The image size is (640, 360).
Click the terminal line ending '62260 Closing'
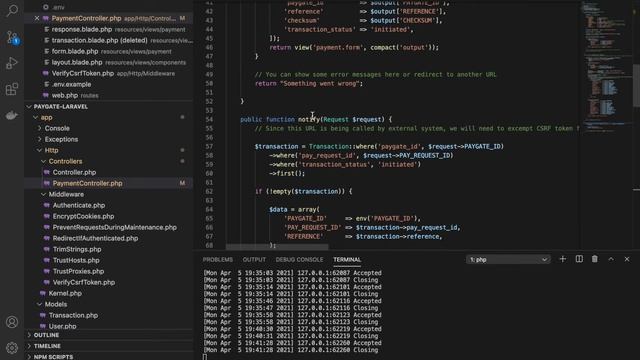tap(292, 350)
